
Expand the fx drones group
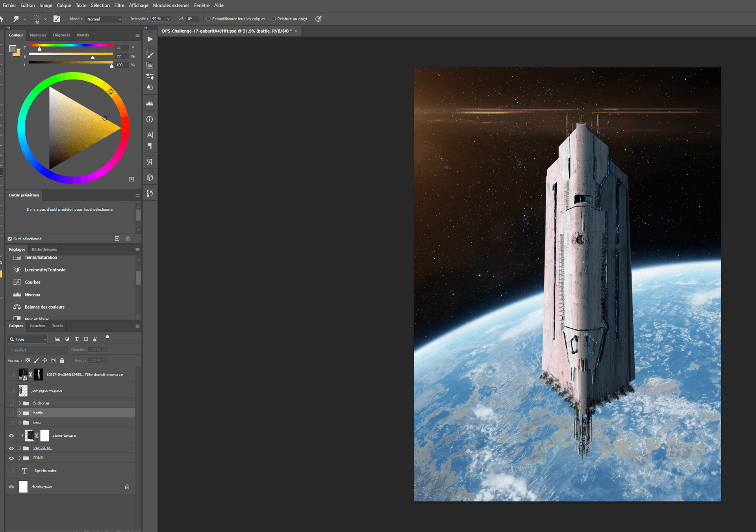[20, 403]
